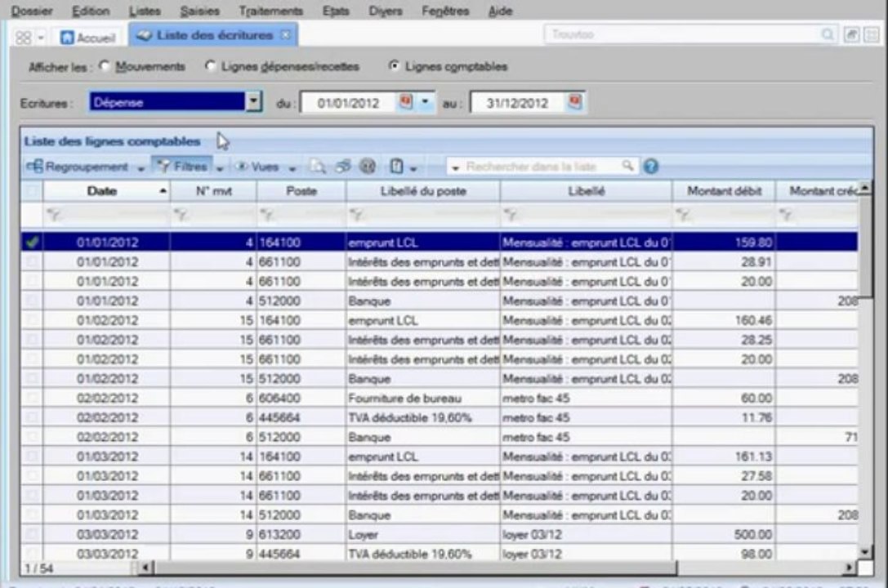Image resolution: width=888 pixels, height=588 pixels.
Task: Select the Mouvements radio button
Action: [x=105, y=66]
